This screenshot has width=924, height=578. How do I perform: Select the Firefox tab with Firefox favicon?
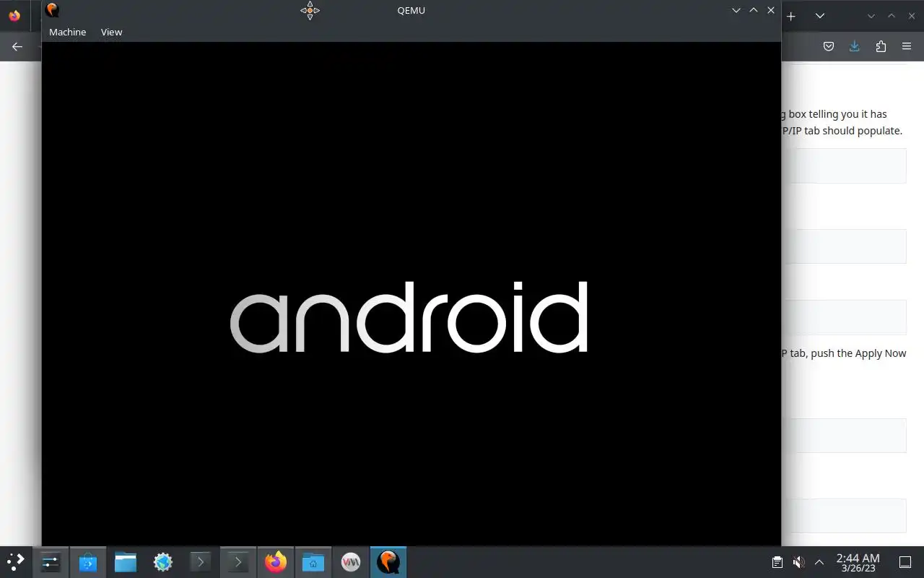click(14, 16)
